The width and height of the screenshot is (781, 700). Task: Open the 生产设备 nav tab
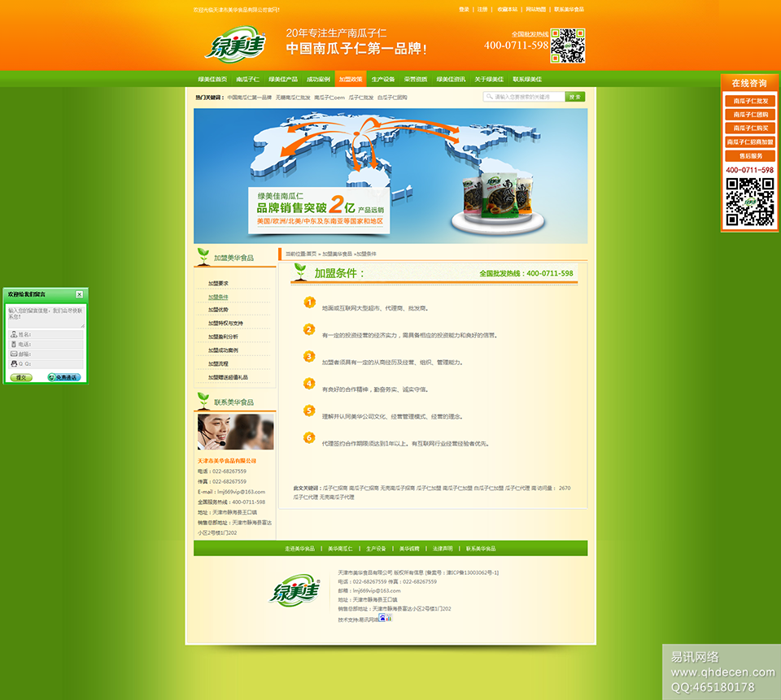pos(383,79)
